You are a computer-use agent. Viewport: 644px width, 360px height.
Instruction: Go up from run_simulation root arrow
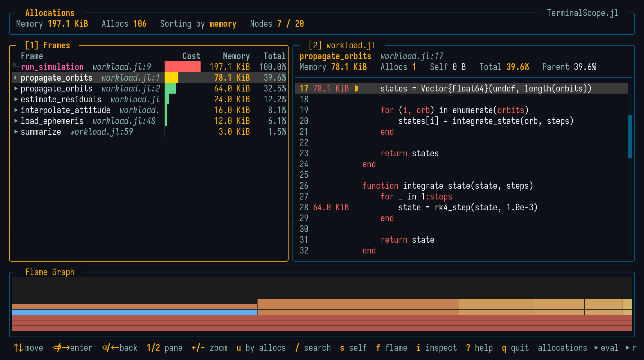16,66
